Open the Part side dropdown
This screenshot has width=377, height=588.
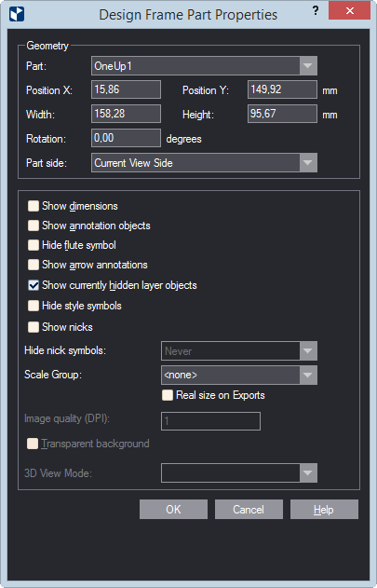(x=204, y=163)
